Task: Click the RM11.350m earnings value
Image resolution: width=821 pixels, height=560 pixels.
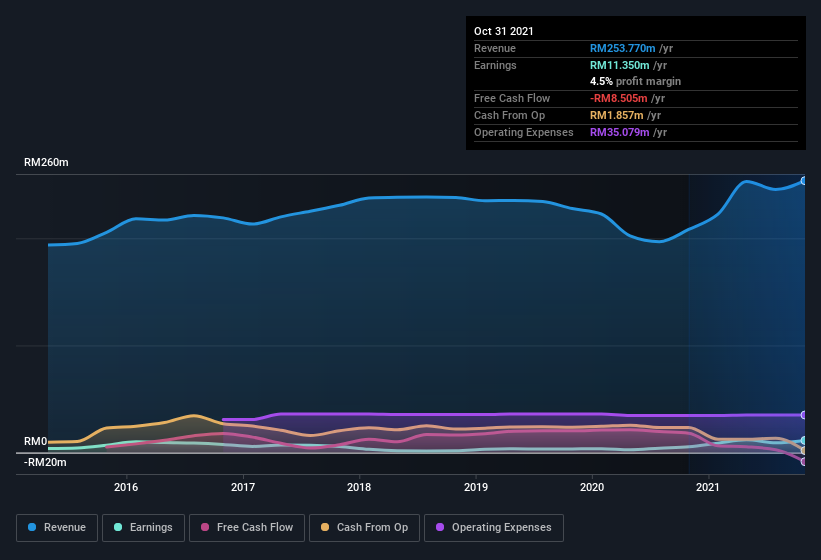Action: 620,65
